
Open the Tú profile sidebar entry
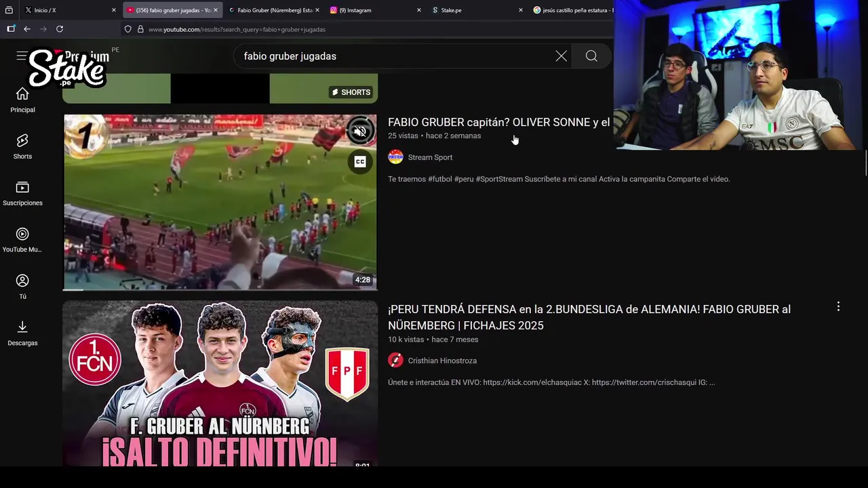[x=22, y=287]
